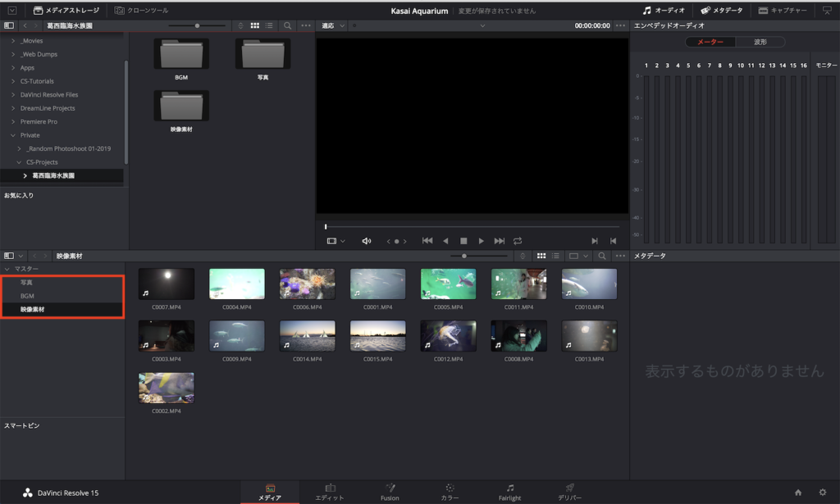Image resolution: width=840 pixels, height=504 pixels.
Task: Select the BGM bin in the sidebar
Action: tap(27, 296)
